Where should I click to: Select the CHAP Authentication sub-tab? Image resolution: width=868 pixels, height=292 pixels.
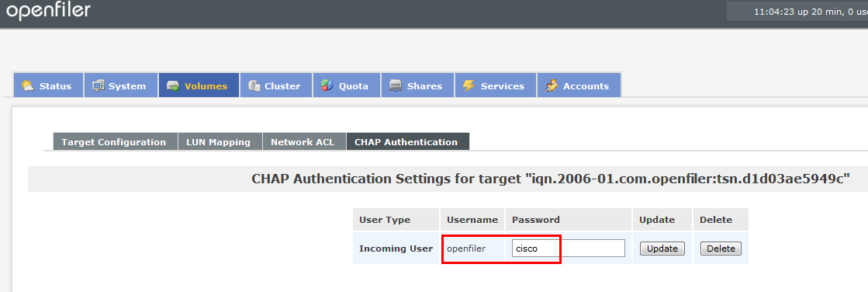(408, 142)
